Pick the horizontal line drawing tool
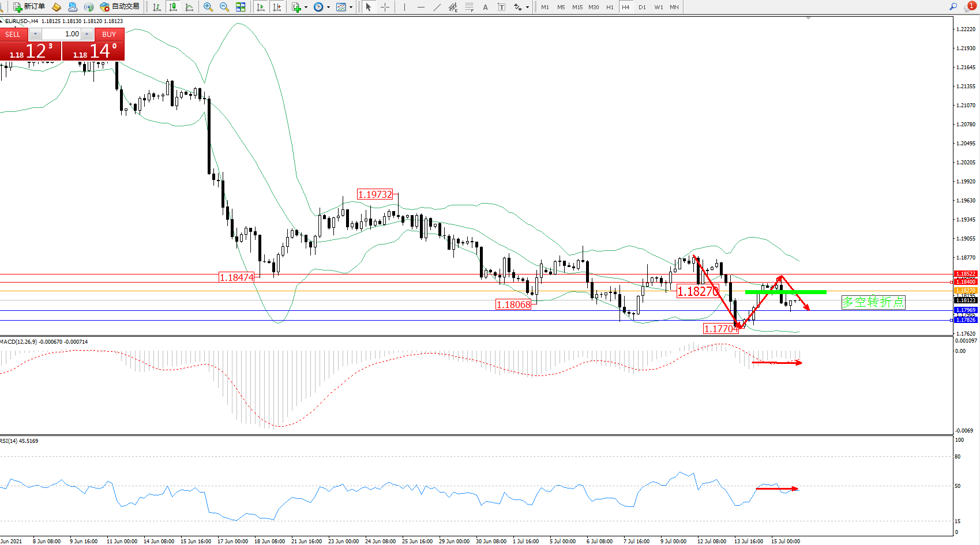This screenshot has height=545, width=980. pyautogui.click(x=421, y=7)
